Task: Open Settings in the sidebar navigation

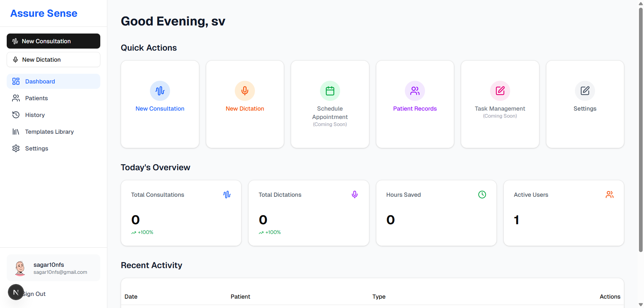Action: (x=36, y=148)
